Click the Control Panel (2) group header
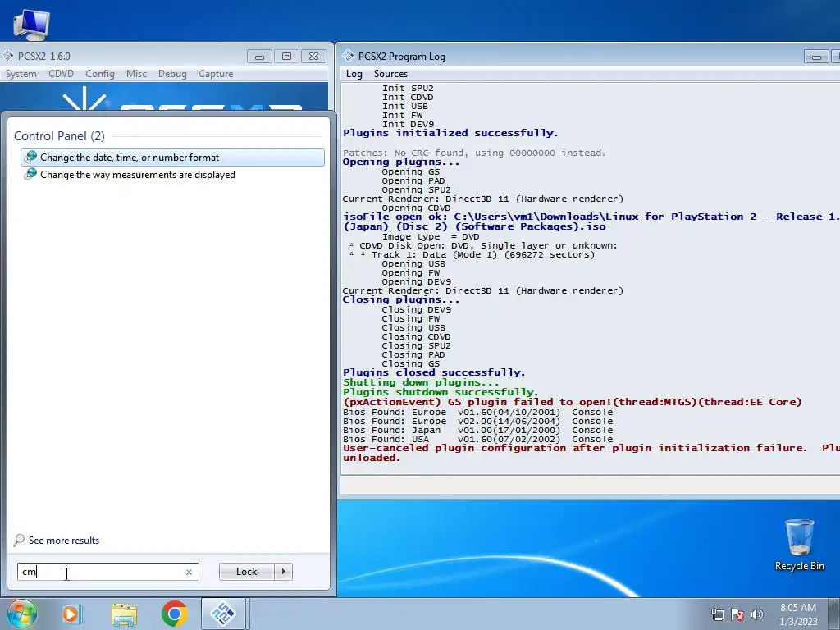The image size is (840, 630). tap(59, 136)
